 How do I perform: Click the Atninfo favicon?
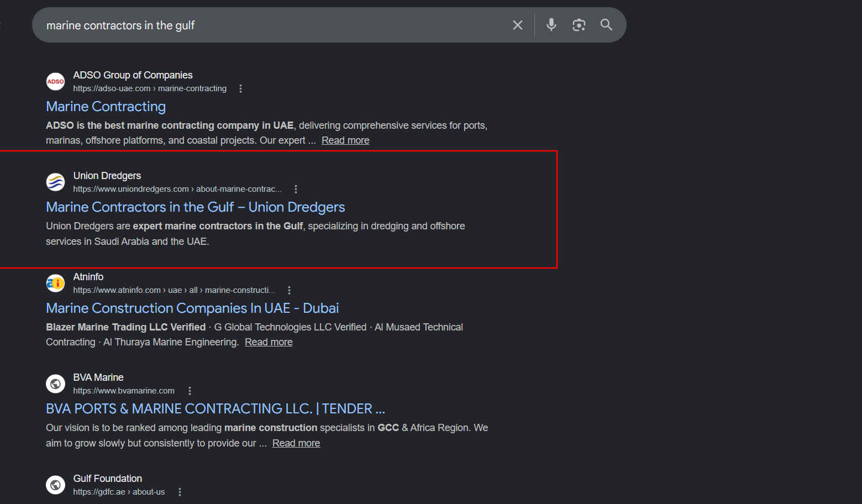55,283
